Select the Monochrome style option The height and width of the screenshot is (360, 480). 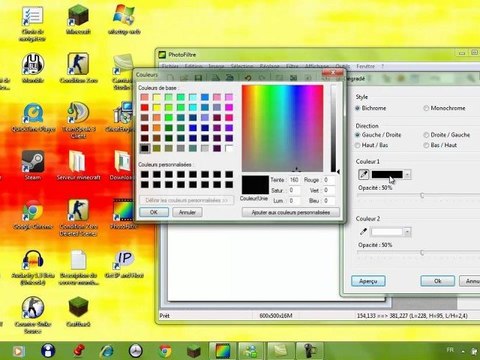pyautogui.click(x=444, y=108)
